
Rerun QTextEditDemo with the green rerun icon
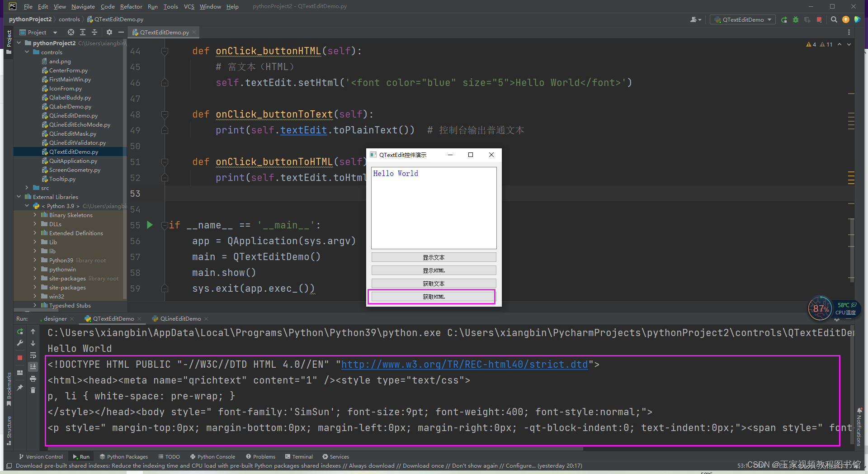click(x=20, y=332)
